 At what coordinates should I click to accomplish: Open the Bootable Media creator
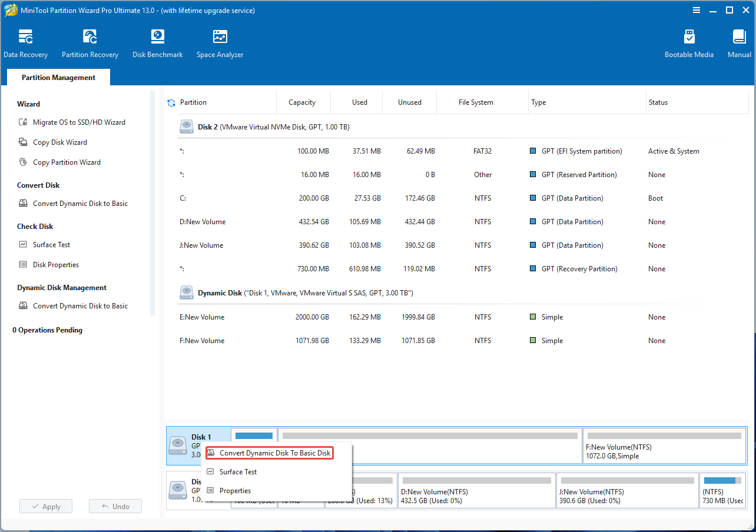coord(689,41)
